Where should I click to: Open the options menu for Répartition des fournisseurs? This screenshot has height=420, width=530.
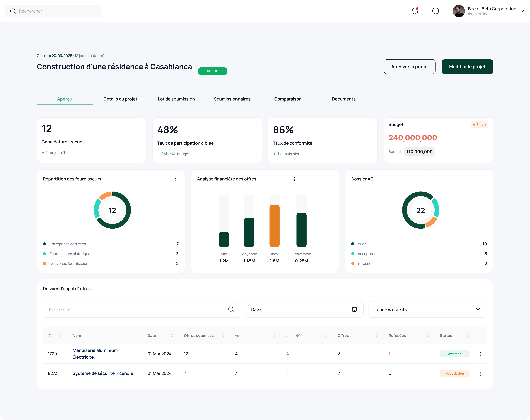point(175,179)
